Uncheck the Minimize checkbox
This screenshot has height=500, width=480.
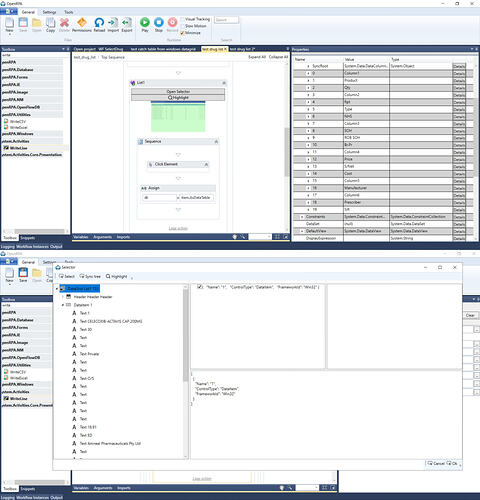tap(182, 33)
